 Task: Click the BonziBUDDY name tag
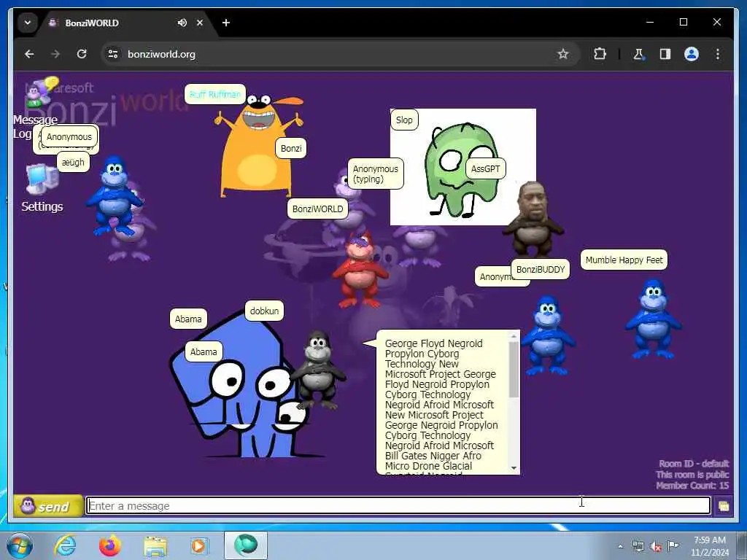pos(541,269)
